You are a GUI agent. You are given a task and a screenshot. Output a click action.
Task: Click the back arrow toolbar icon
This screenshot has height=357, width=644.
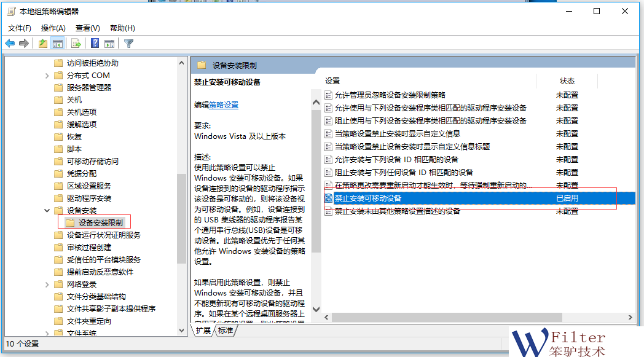point(10,43)
